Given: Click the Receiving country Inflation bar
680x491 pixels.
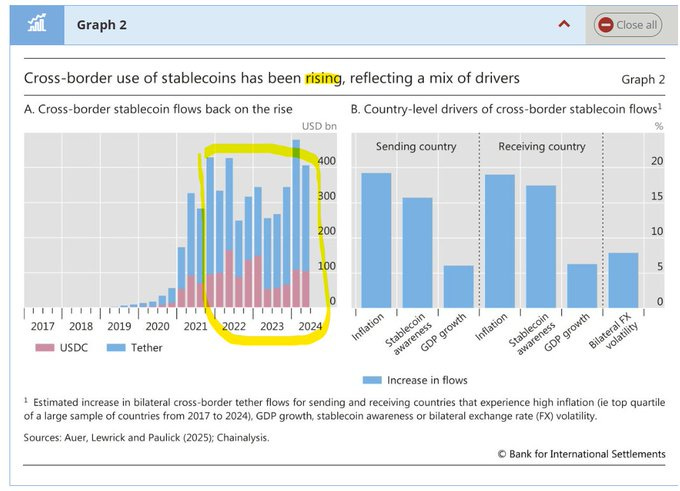Looking at the screenshot, I should click(500, 241).
